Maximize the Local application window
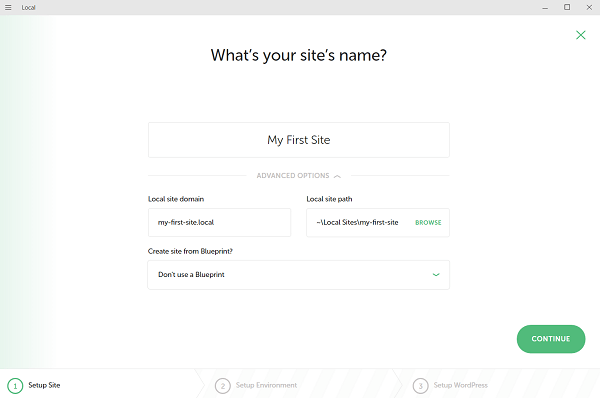The image size is (600, 398). (567, 7)
